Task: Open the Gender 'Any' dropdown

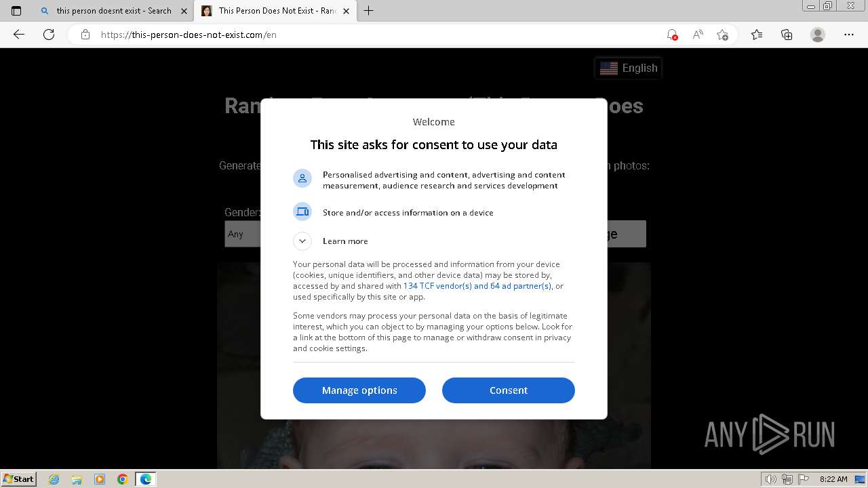Action: point(243,234)
